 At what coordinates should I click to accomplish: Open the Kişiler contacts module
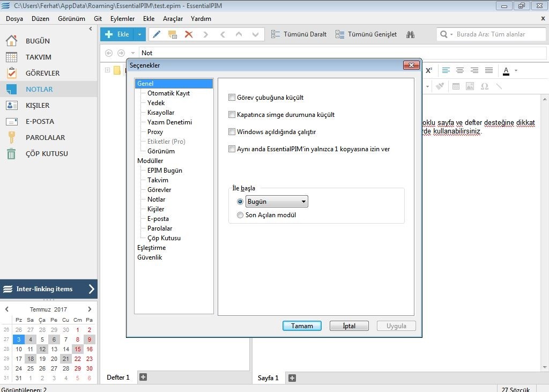[x=38, y=106]
